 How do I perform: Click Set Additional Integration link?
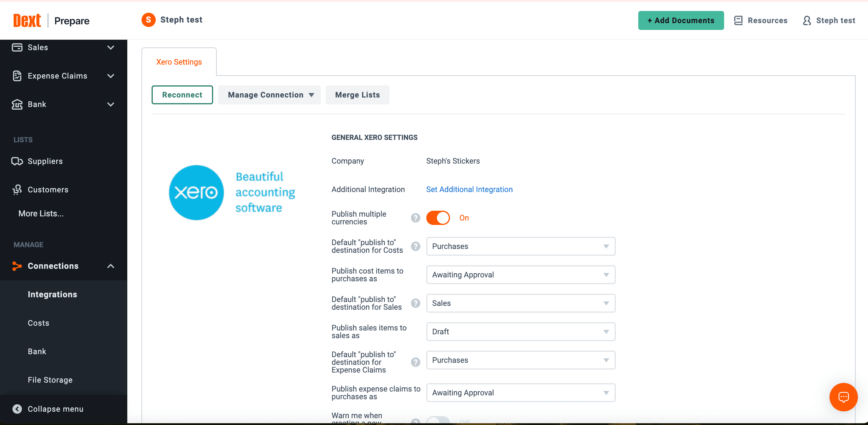pyautogui.click(x=469, y=189)
